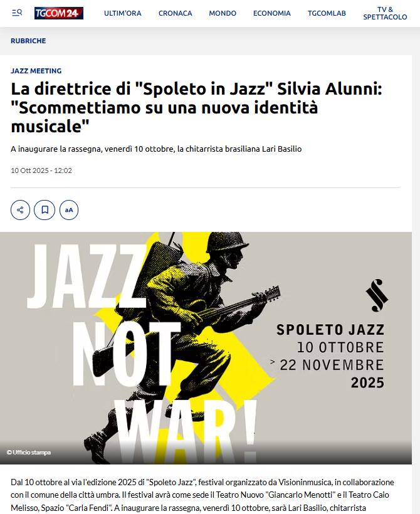The image size is (420, 514).
Task: Select MONDO in the navigation bar
Action: click(x=223, y=13)
